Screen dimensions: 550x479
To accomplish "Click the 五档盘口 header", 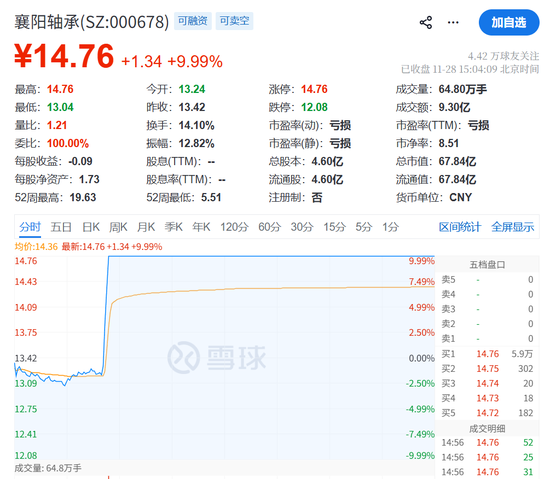I will tap(487, 265).
